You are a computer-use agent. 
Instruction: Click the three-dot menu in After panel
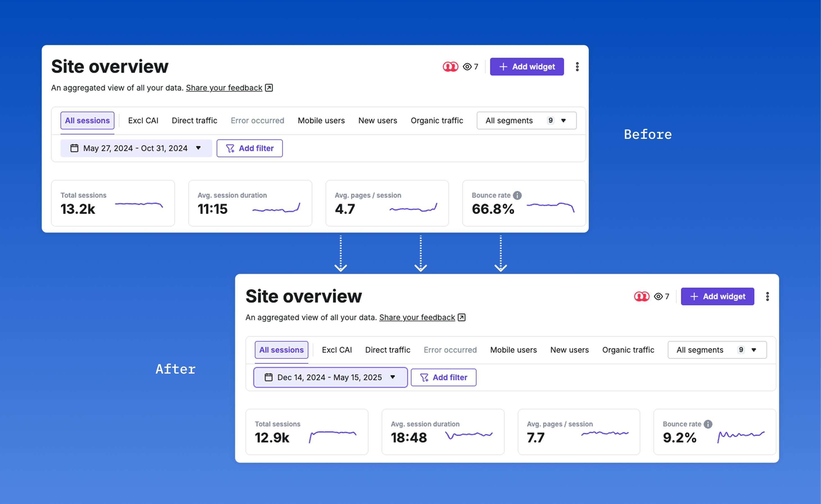(767, 296)
